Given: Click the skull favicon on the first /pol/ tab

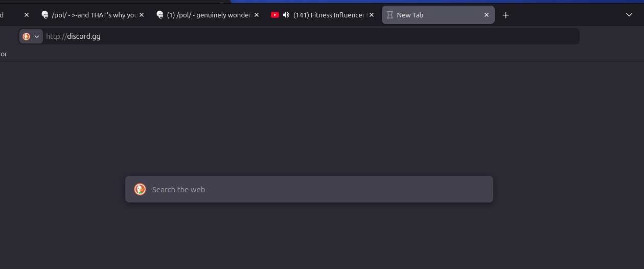Looking at the screenshot, I should pos(45,15).
